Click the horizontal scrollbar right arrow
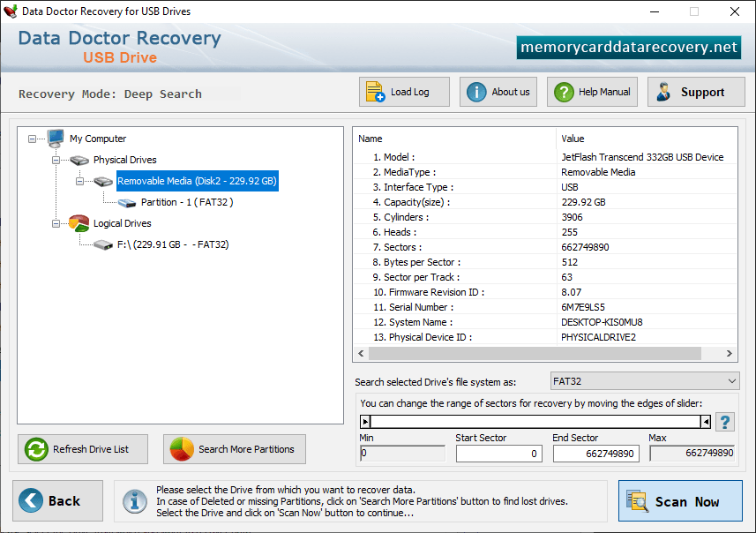756x533 pixels. click(729, 353)
